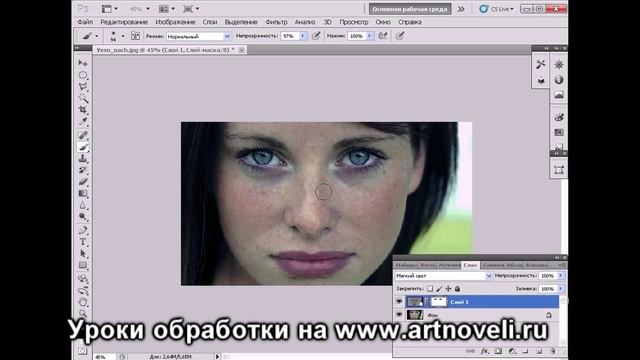The image size is (640, 360).
Task: Select the Hand tool
Action: tap(83, 302)
